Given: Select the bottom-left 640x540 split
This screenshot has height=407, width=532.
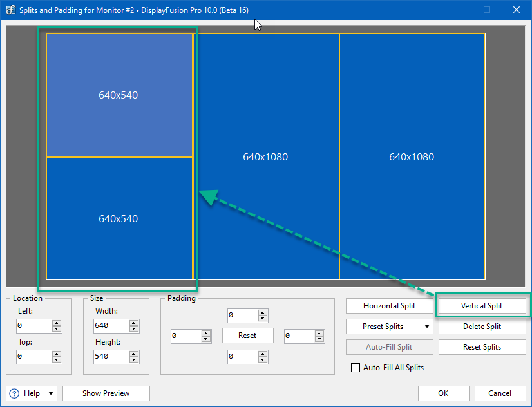Looking at the screenshot, I should coord(119,218).
